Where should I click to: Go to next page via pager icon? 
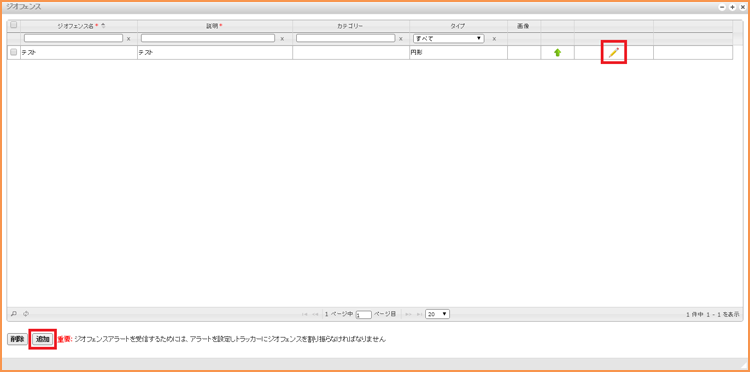tap(408, 314)
